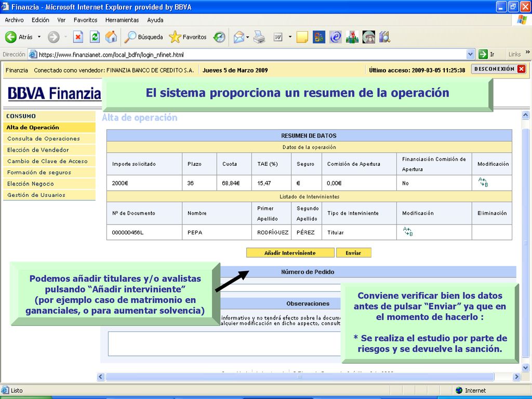The height and width of the screenshot is (399, 532).
Task: Click the Edit with Word icon
Action: pos(278,37)
